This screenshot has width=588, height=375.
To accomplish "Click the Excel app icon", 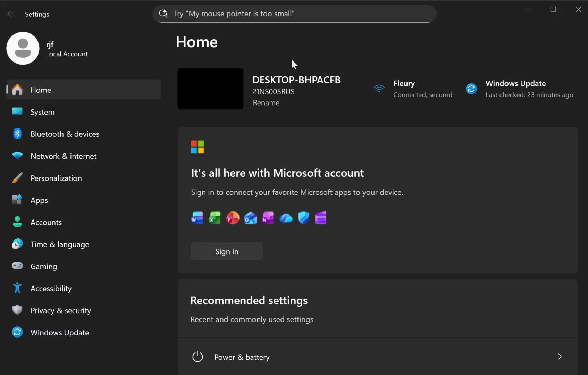I will point(215,218).
